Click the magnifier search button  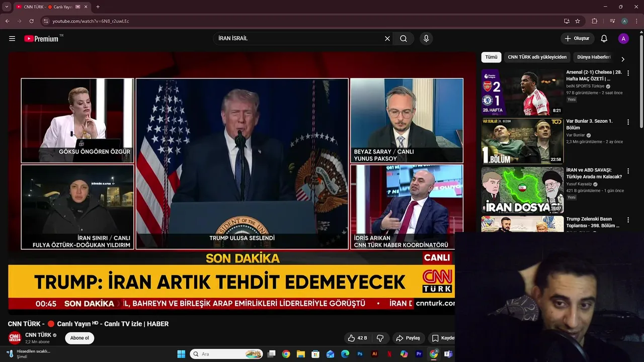click(404, 39)
